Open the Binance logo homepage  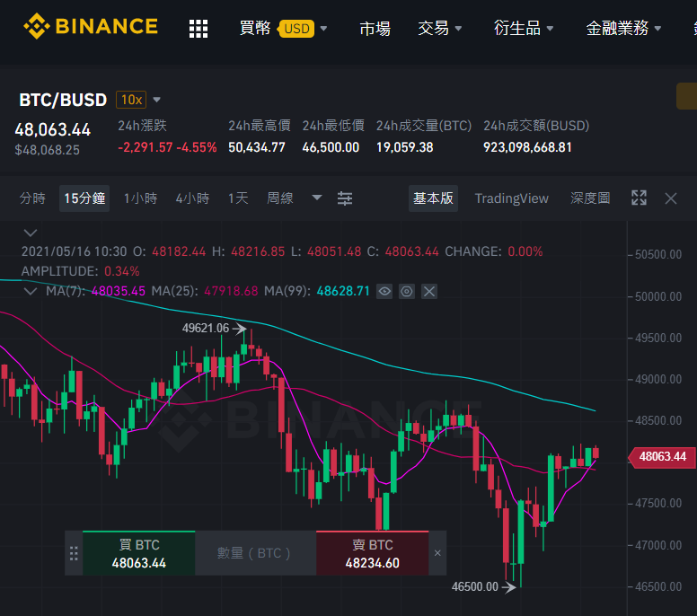(91, 26)
